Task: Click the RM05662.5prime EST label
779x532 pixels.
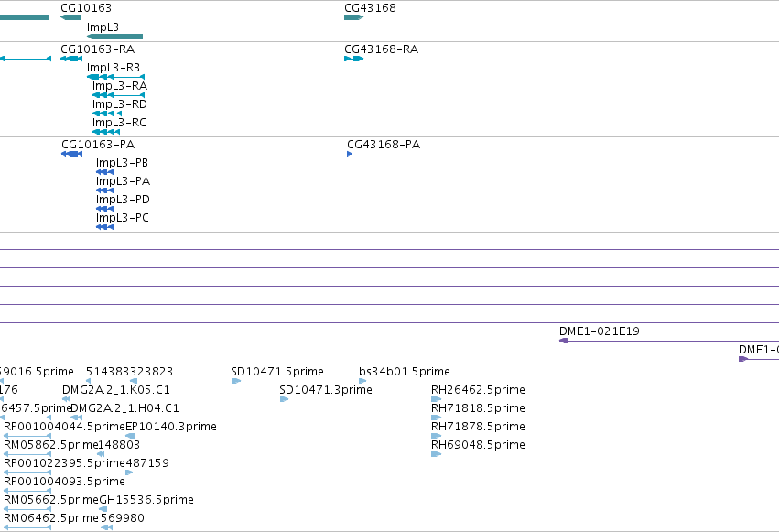Action: 50,500
